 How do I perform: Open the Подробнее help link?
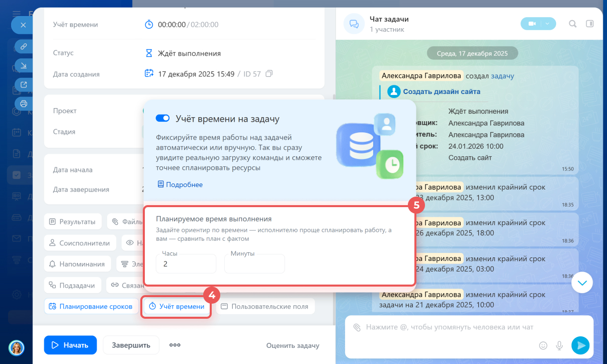coord(180,185)
